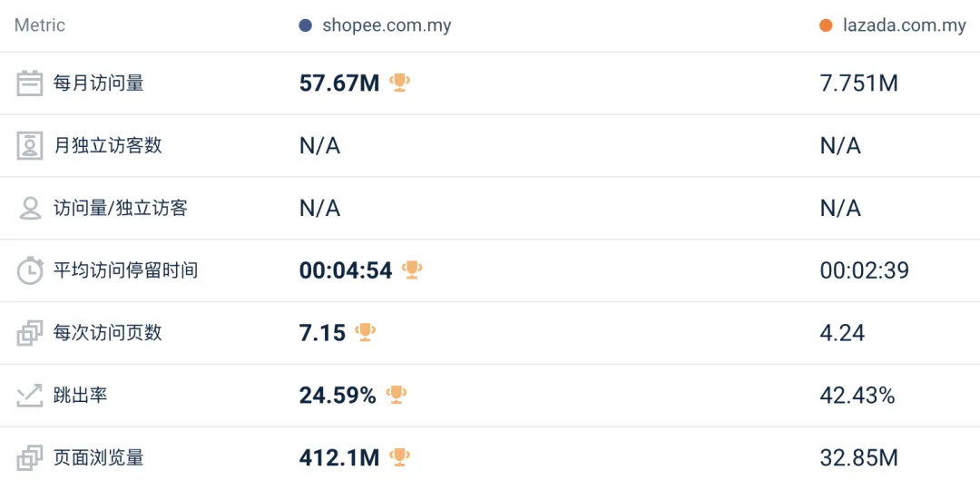This screenshot has height=480, width=980.
Task: Click the monthly visits calendar icon
Action: tap(30, 83)
